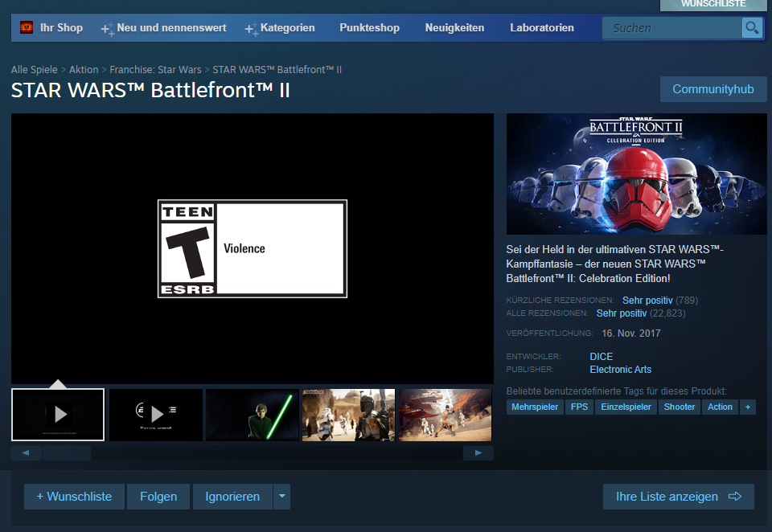Open recent reviews Sehr positiv (789)
This screenshot has height=532, width=772.
click(659, 301)
